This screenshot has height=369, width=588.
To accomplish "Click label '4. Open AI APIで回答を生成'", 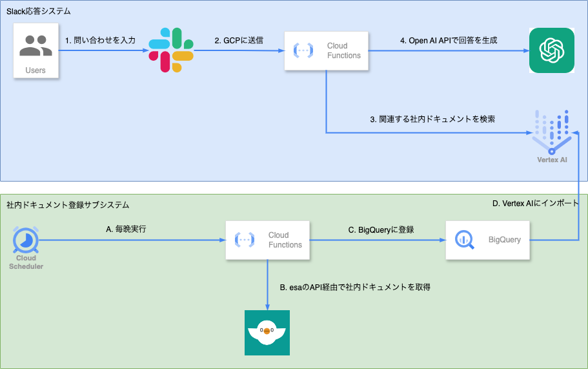I will [449, 40].
